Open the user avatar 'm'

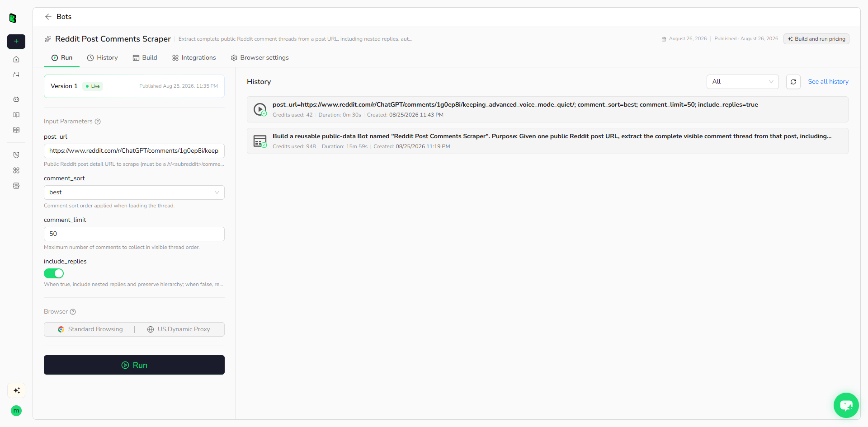(16, 411)
